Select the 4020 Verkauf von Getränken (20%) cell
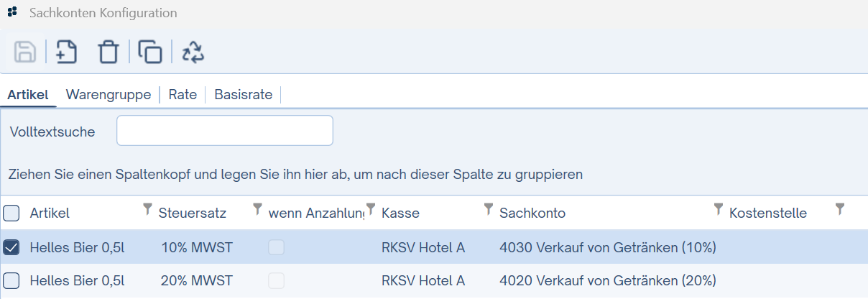 click(608, 280)
